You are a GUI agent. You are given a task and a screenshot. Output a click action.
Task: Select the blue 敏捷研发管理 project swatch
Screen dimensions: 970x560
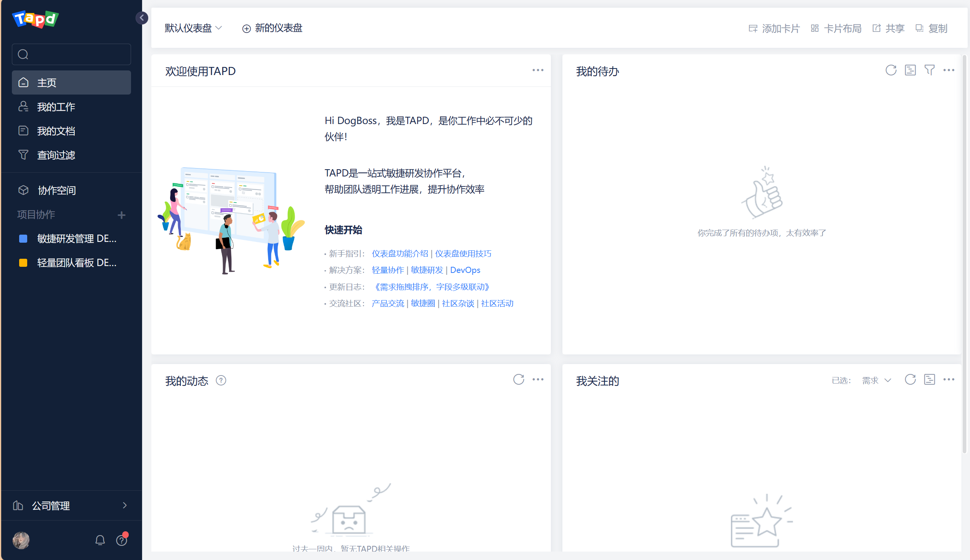tap(23, 238)
